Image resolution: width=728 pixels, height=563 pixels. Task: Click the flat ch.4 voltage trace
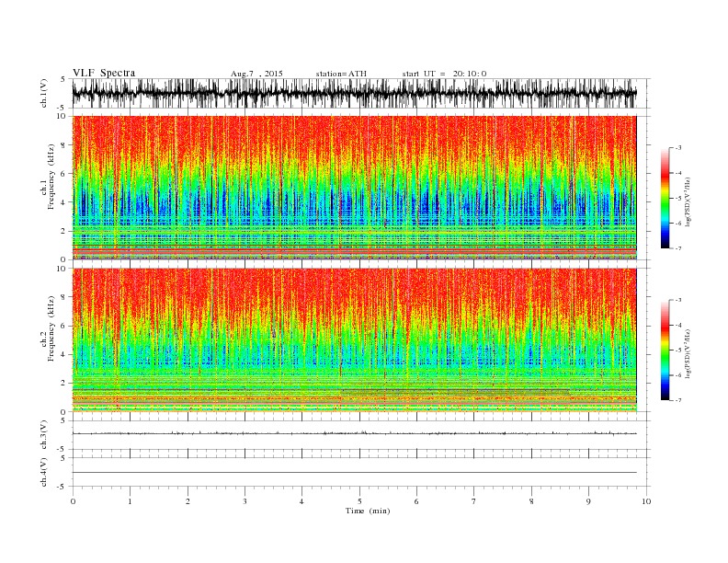(354, 473)
